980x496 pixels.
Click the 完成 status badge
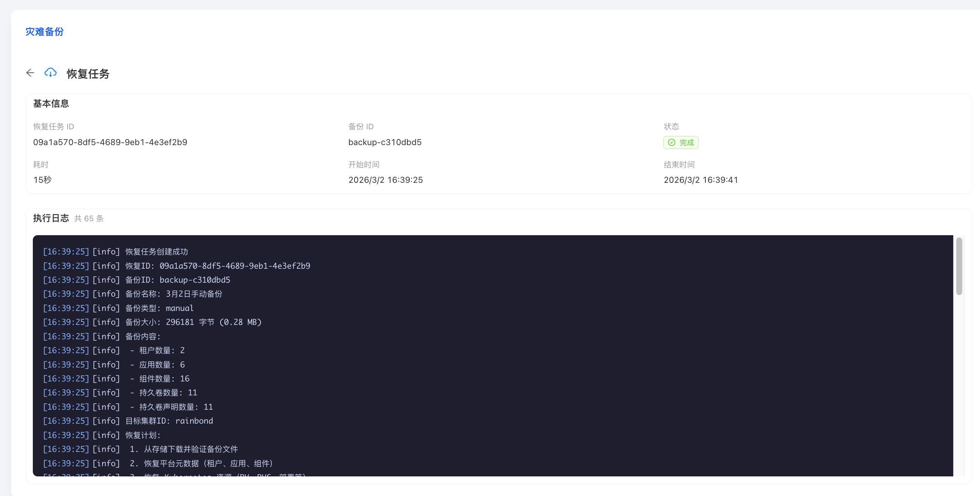pyautogui.click(x=680, y=142)
